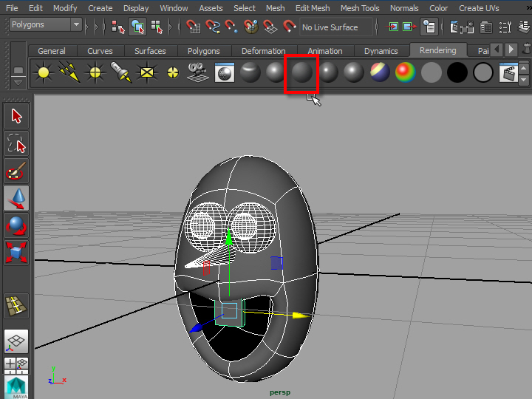Click the solid black material swatch
This screenshot has width=532, height=399.
tap(457, 72)
